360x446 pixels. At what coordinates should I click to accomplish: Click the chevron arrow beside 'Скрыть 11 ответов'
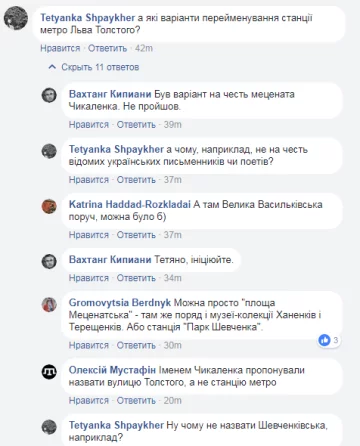tap(52, 67)
